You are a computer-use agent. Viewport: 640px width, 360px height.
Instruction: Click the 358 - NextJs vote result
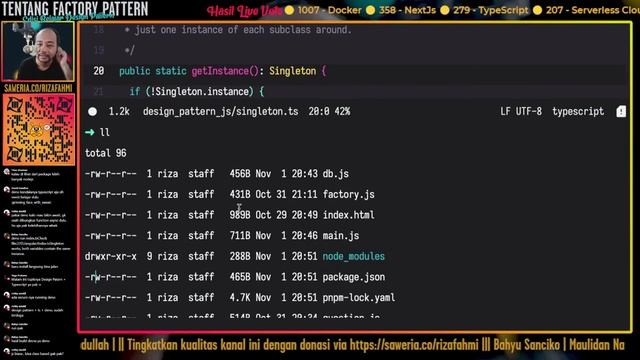pyautogui.click(x=407, y=10)
